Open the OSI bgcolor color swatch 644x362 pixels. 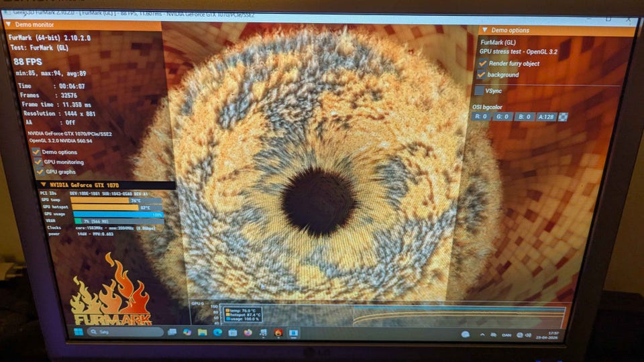point(563,117)
